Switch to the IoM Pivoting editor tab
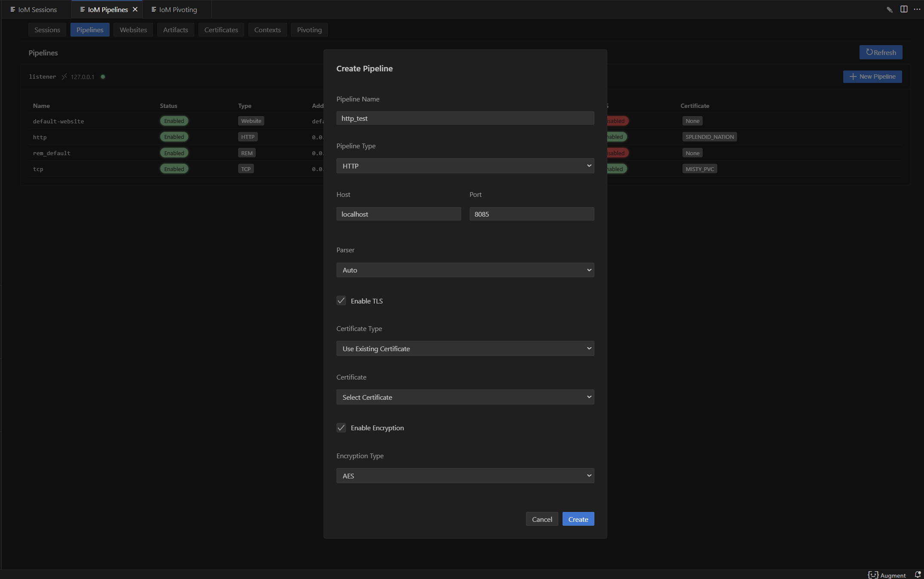 [177, 9]
